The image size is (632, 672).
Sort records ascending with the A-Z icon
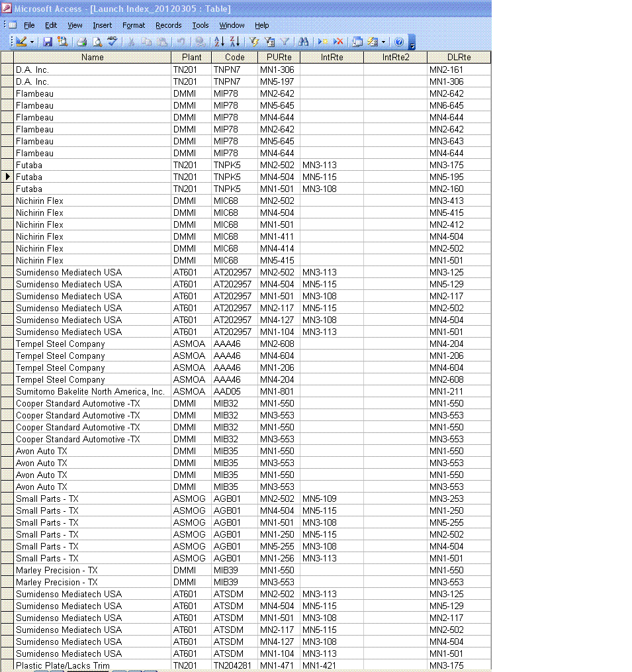click(x=219, y=42)
